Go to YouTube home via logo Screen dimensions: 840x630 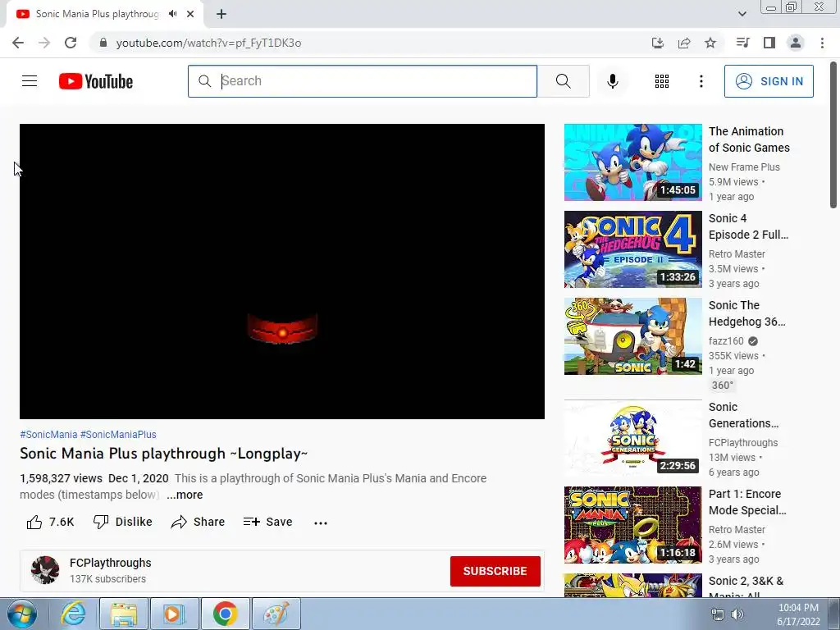pyautogui.click(x=96, y=81)
